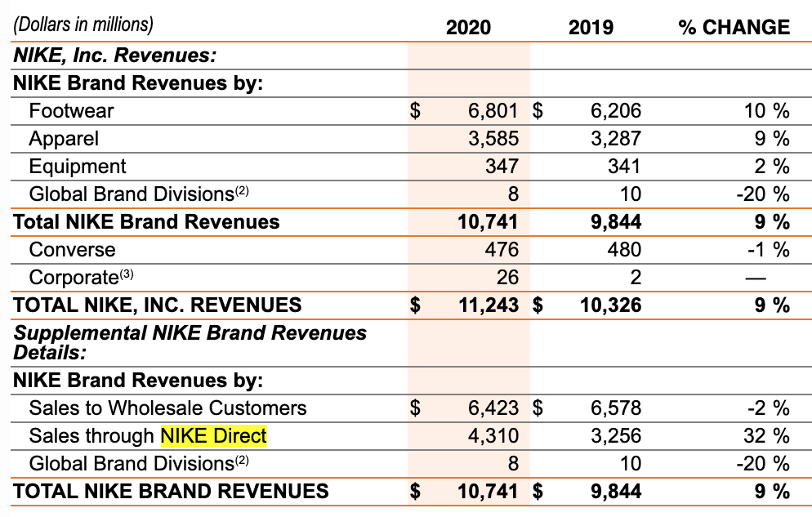
Task: Click the 3,585 Apparel 2020 value
Action: click(493, 138)
